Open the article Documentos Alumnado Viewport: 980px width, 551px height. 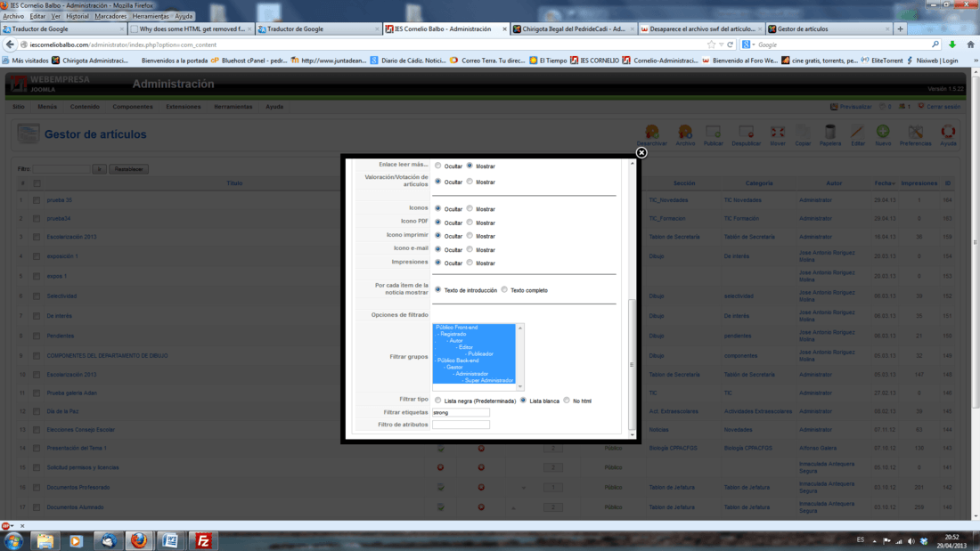[75, 507]
